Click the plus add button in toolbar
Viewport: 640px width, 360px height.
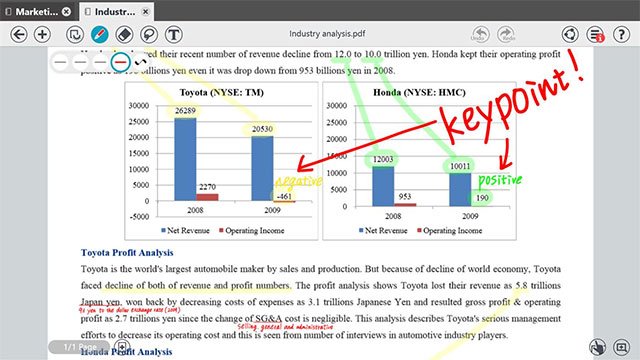pyautogui.click(x=42, y=34)
